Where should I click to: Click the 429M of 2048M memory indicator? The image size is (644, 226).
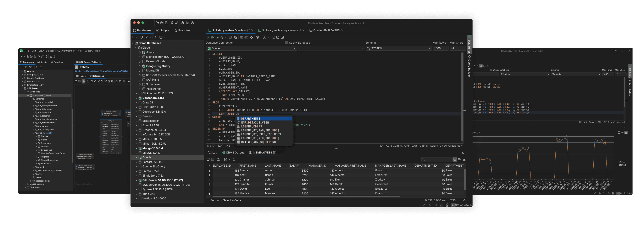point(461,205)
